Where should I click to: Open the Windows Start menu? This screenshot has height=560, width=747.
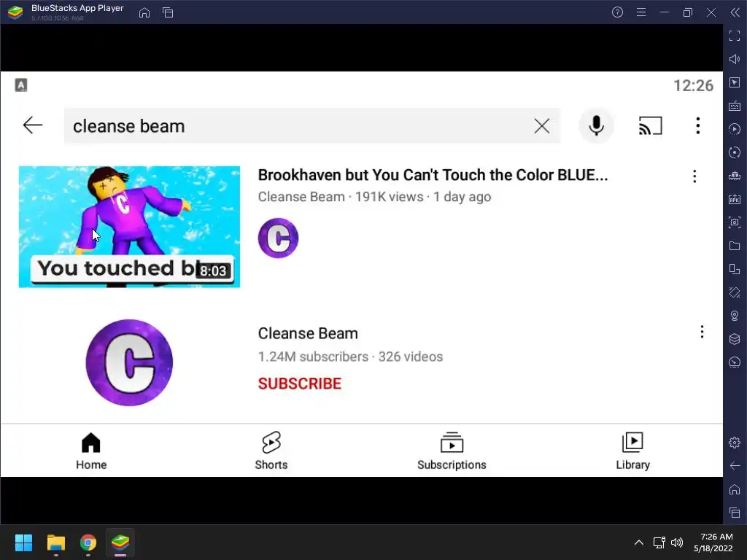coord(23,542)
